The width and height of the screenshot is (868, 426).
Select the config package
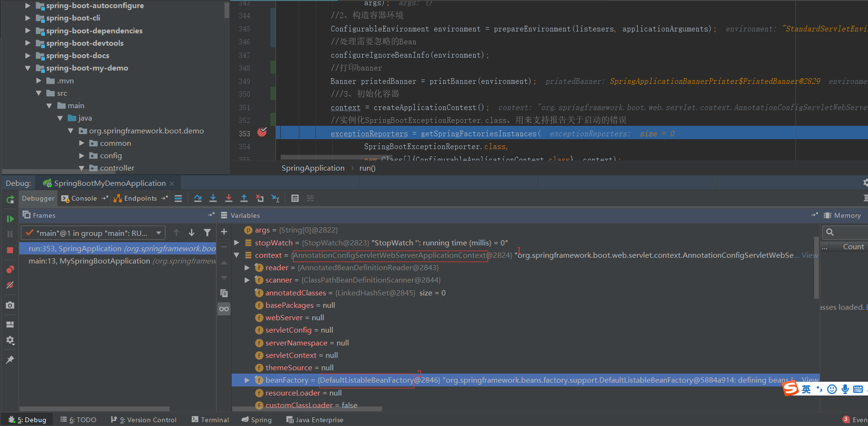pos(111,156)
